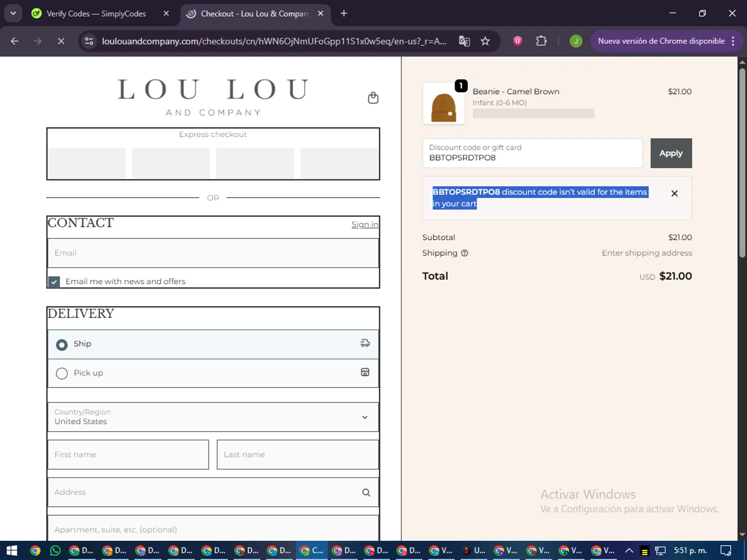Open the green J profile avatar
Image resolution: width=747 pixels, height=560 pixels.
576,41
